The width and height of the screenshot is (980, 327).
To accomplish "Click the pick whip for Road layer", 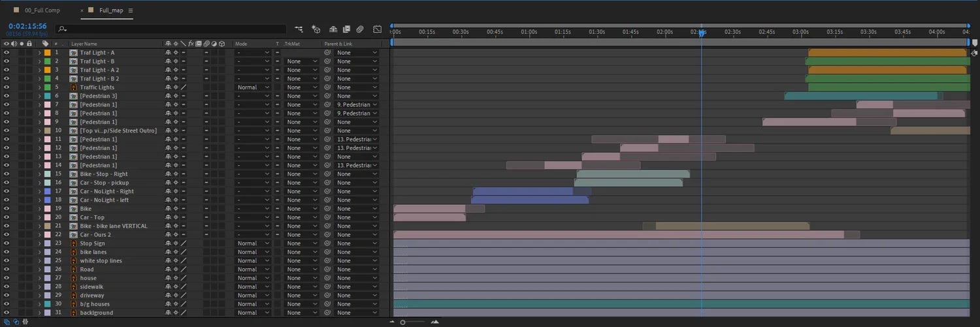I will (327, 270).
